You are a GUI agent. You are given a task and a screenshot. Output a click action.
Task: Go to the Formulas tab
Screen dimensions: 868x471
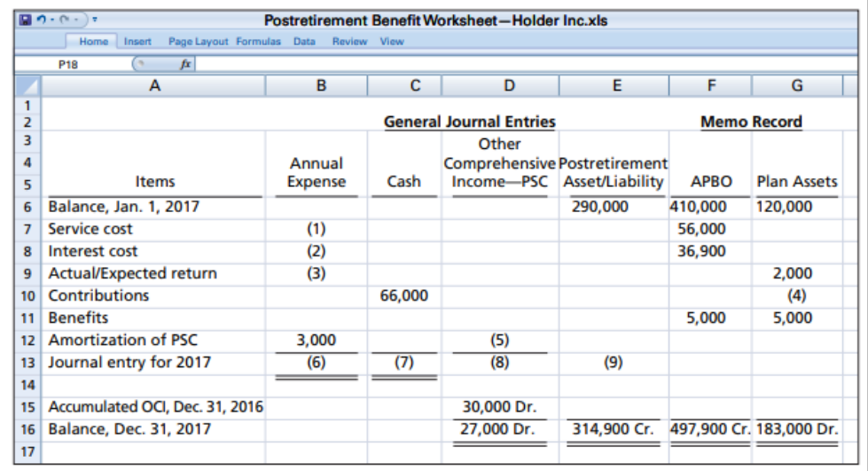[x=260, y=42]
